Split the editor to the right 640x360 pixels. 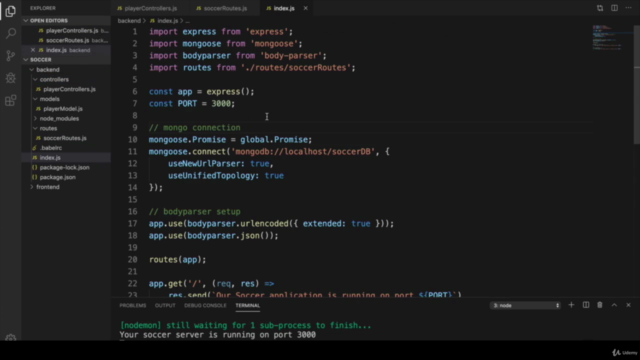[x=614, y=8]
